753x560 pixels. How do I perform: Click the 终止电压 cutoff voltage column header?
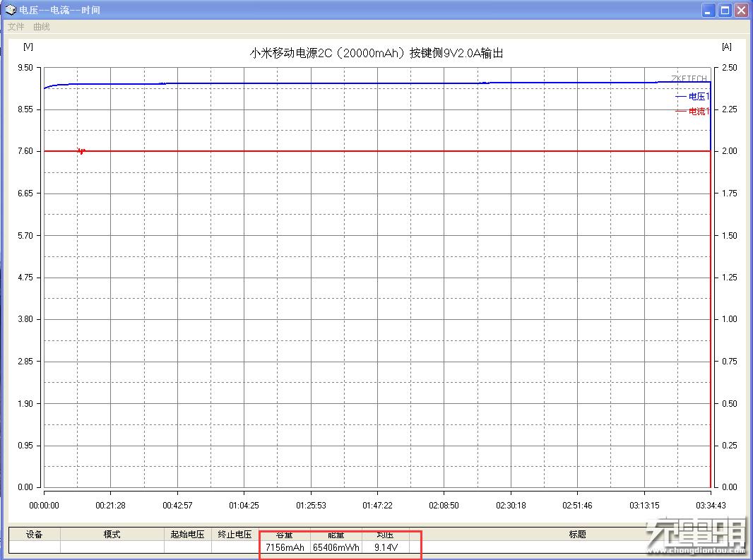click(235, 534)
